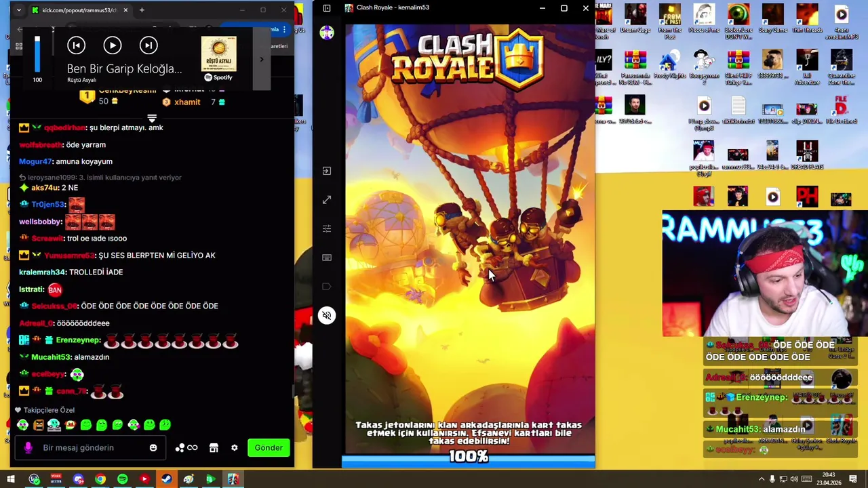The height and width of the screenshot is (488, 868).
Task: Open channel points infinity icon
Action: [186, 448]
